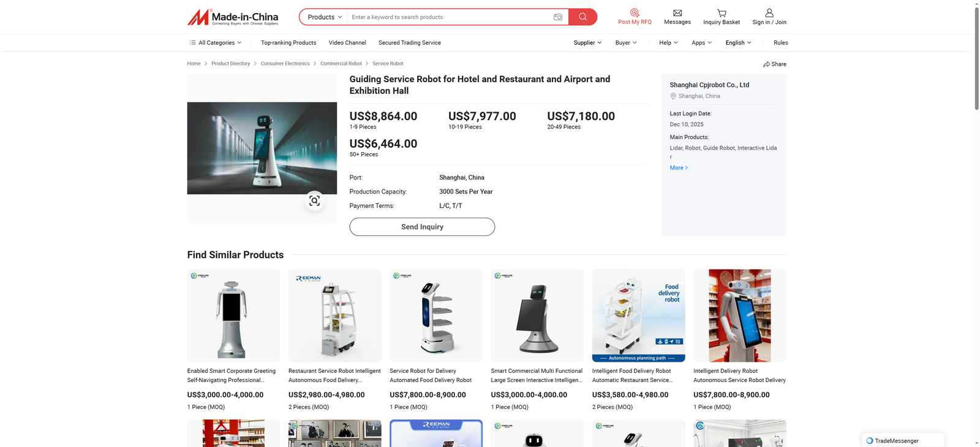Select the Restaurant Service Robot Reeman thumbnail
Screen dimensions: 980x447
tap(334, 316)
